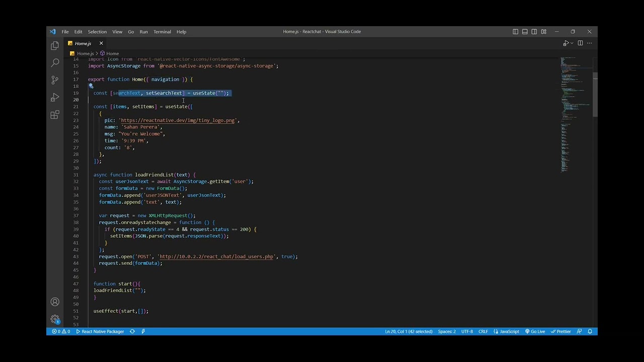The image size is (644, 362).
Task: Open the errors and warnings status item
Action: click(x=61, y=331)
